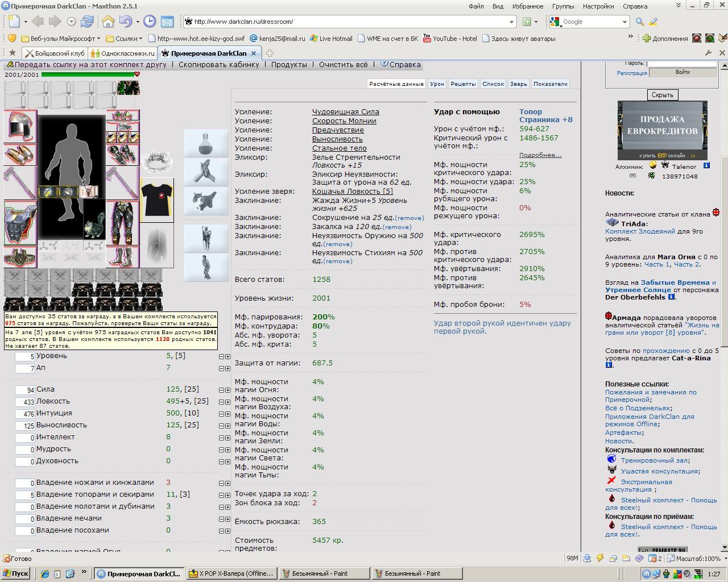Click the Google search magnifier icon

click(x=640, y=22)
